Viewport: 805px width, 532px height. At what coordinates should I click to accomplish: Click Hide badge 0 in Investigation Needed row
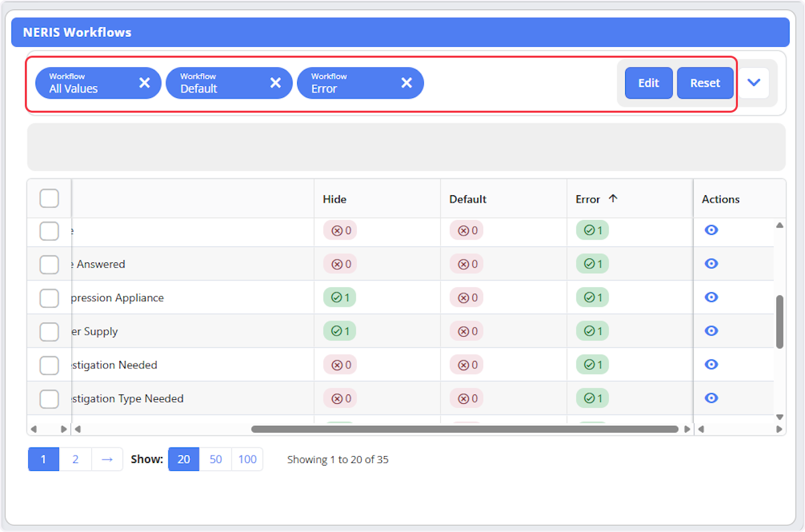[339, 364]
